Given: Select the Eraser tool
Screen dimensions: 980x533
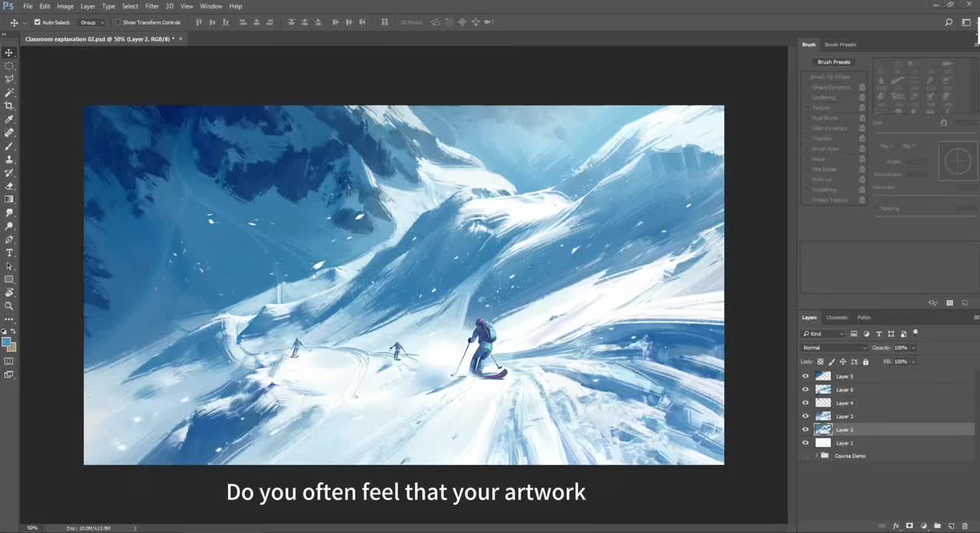Looking at the screenshot, I should [x=9, y=186].
